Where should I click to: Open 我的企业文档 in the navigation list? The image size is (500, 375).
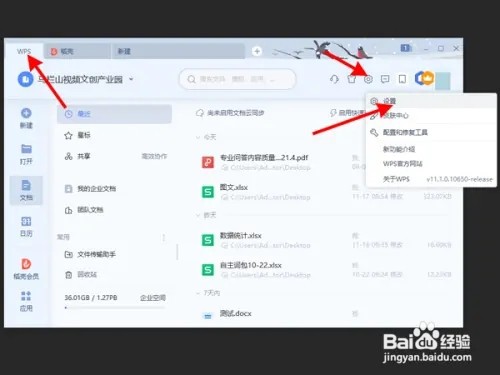coord(114,189)
